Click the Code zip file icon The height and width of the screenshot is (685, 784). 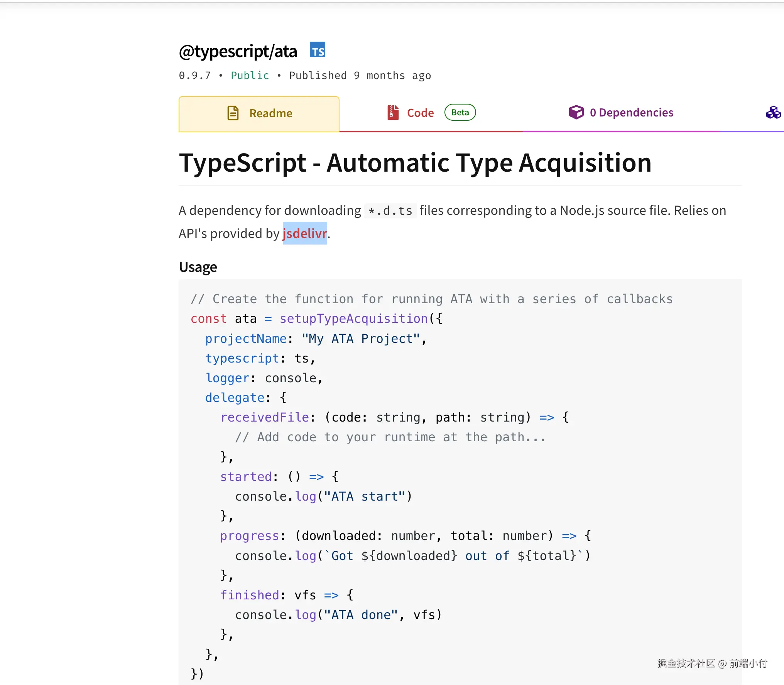[x=393, y=113]
